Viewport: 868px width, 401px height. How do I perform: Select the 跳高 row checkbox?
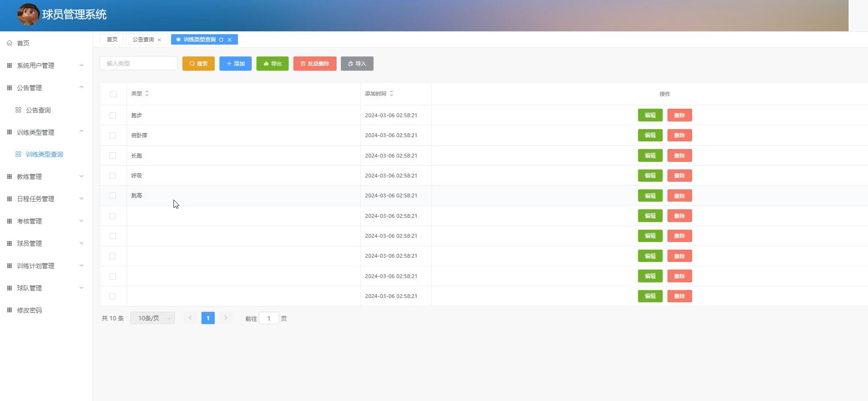tap(112, 196)
